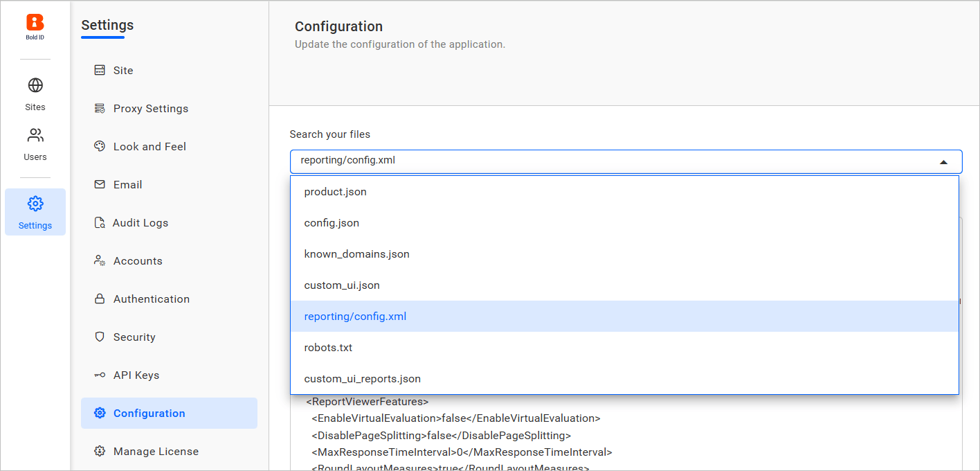Select the Settings gear in the left rail

pos(35,204)
